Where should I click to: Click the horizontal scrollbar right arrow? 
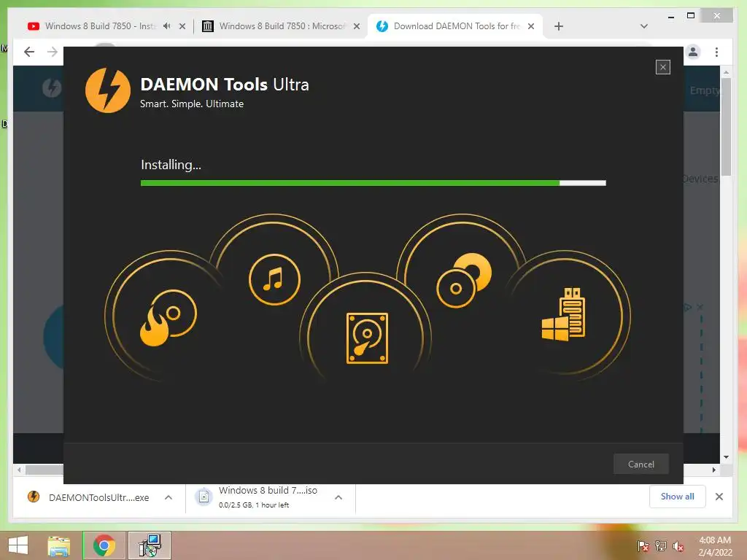tap(714, 470)
